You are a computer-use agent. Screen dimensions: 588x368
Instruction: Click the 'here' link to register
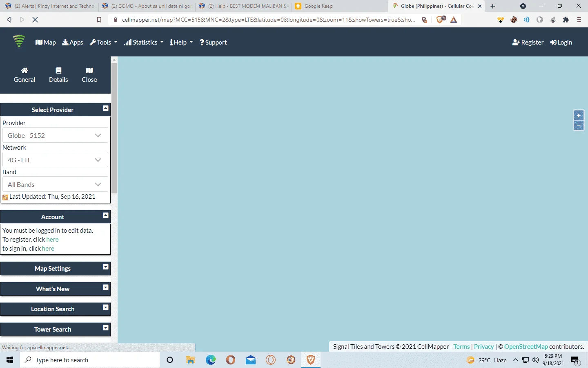52,240
